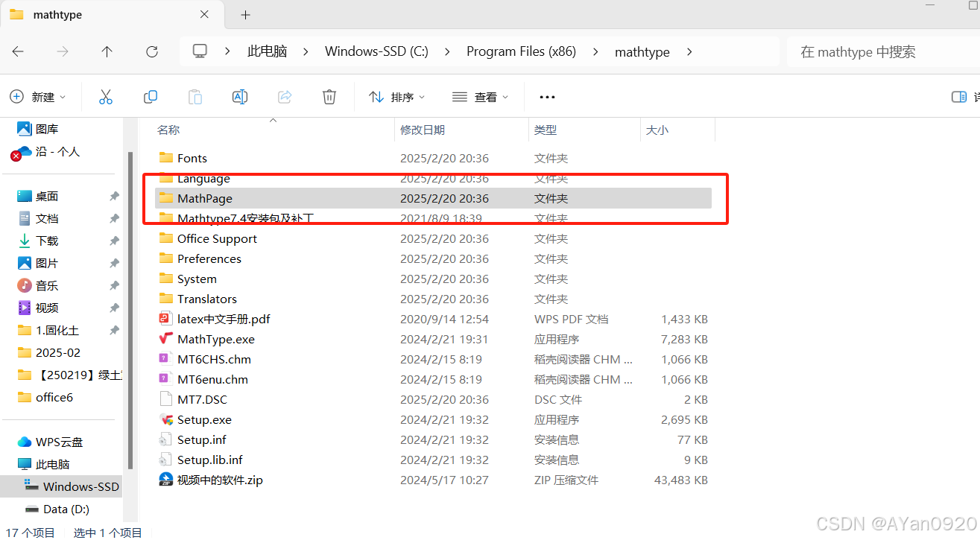Open the 排序 sort dropdown
The image size is (980, 540).
[396, 97]
